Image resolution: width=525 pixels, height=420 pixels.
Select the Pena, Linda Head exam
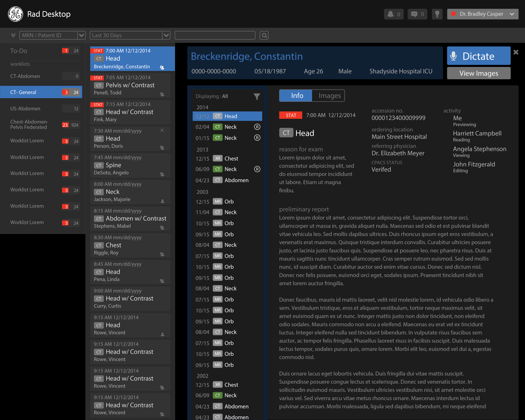[x=130, y=272]
